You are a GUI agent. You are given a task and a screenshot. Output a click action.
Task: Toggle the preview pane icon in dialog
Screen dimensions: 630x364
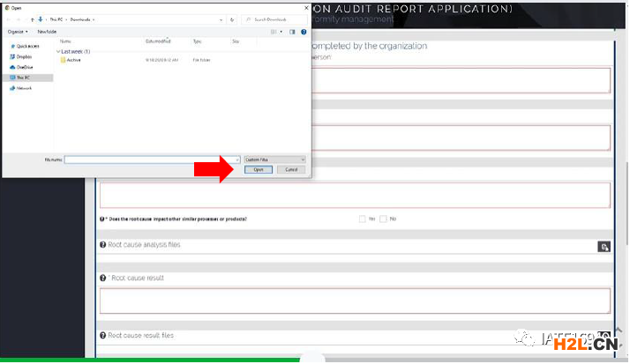click(x=292, y=32)
